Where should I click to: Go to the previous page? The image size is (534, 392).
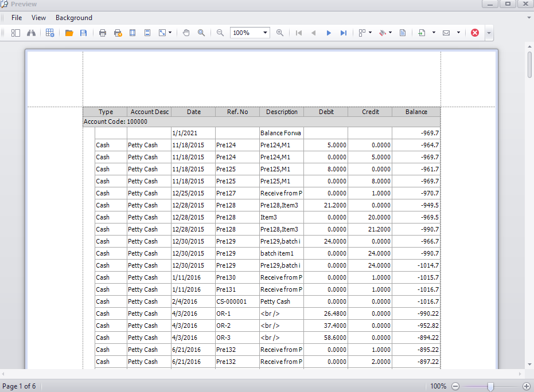click(x=314, y=33)
